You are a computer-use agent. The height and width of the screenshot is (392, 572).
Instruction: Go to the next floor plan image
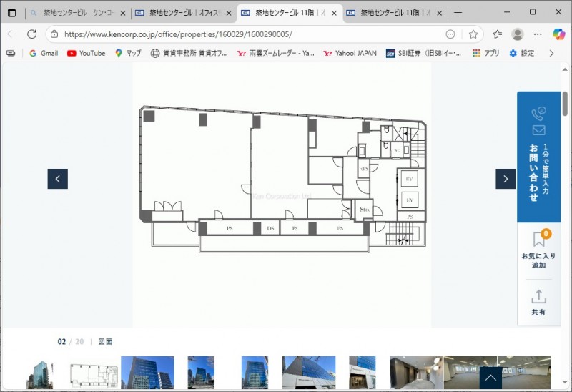506,179
